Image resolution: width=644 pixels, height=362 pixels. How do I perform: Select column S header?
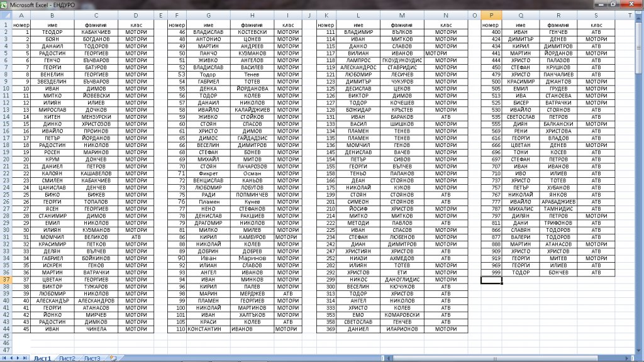pyautogui.click(x=596, y=16)
